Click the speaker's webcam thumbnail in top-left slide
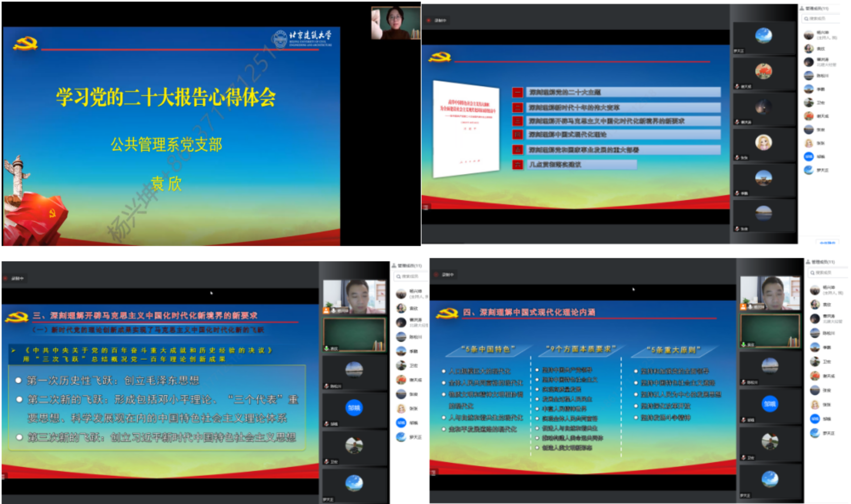This screenshot has width=851, height=504. click(x=395, y=23)
